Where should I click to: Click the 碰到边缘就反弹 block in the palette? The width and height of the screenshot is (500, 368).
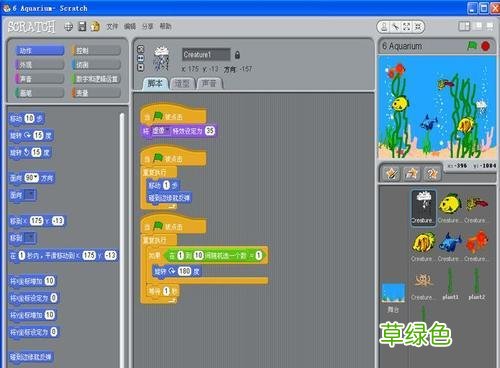[x=31, y=357]
